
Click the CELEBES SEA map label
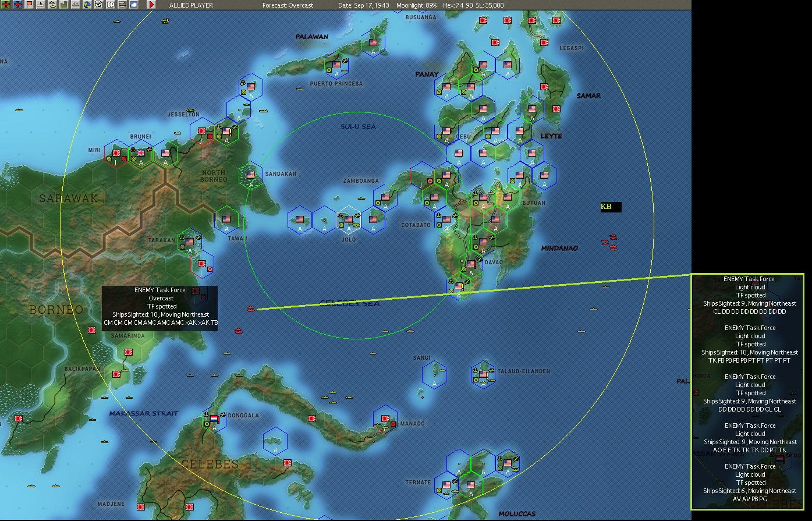click(349, 303)
